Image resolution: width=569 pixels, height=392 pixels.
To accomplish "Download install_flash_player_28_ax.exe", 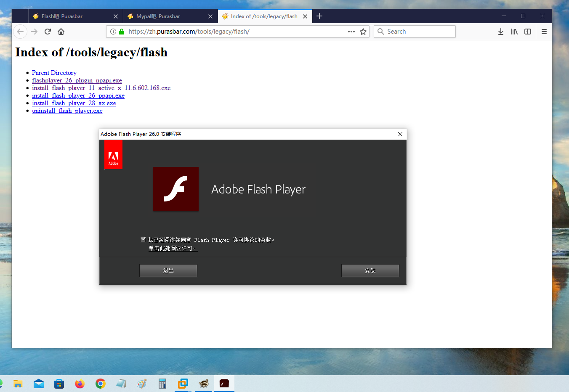I will 74,103.
